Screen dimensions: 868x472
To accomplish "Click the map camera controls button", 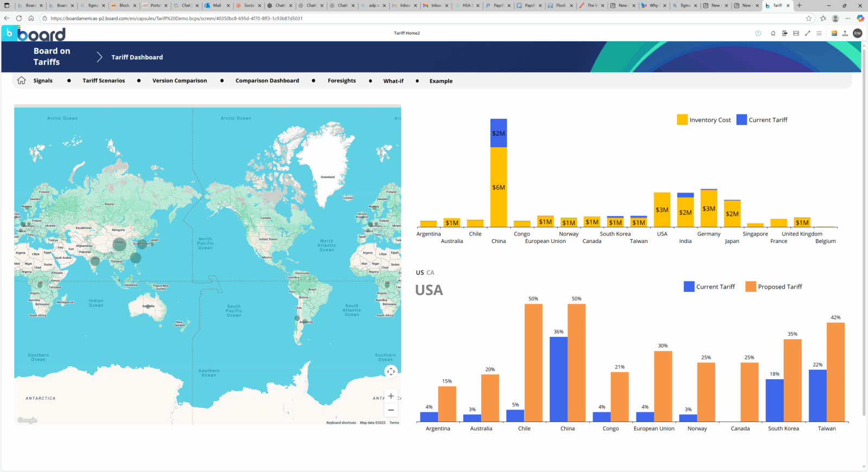I will tap(391, 372).
